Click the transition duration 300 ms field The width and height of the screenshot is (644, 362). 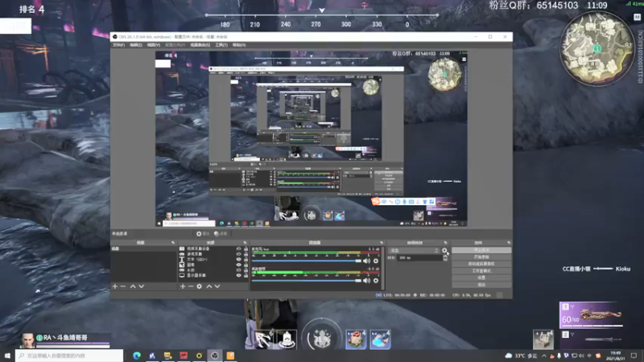pyautogui.click(x=419, y=258)
